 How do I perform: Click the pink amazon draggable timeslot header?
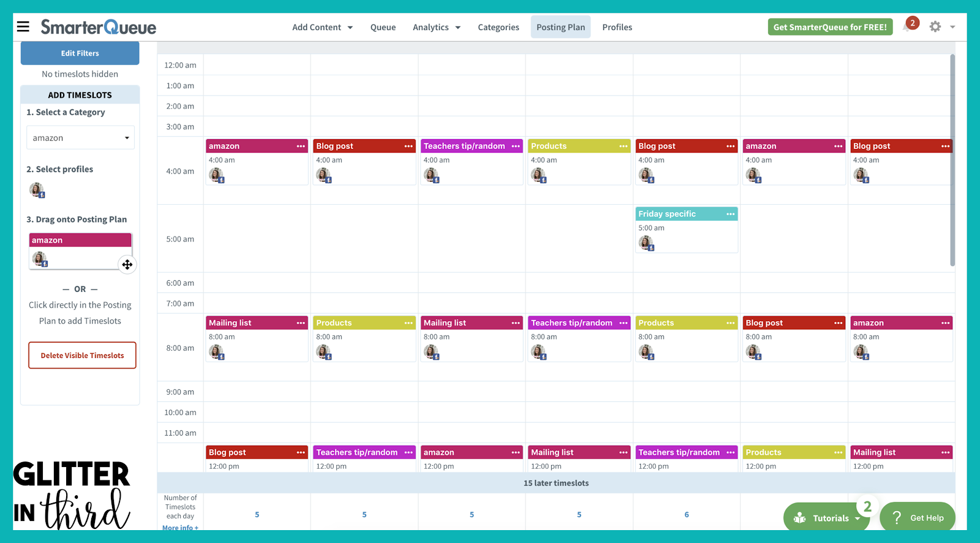point(80,240)
